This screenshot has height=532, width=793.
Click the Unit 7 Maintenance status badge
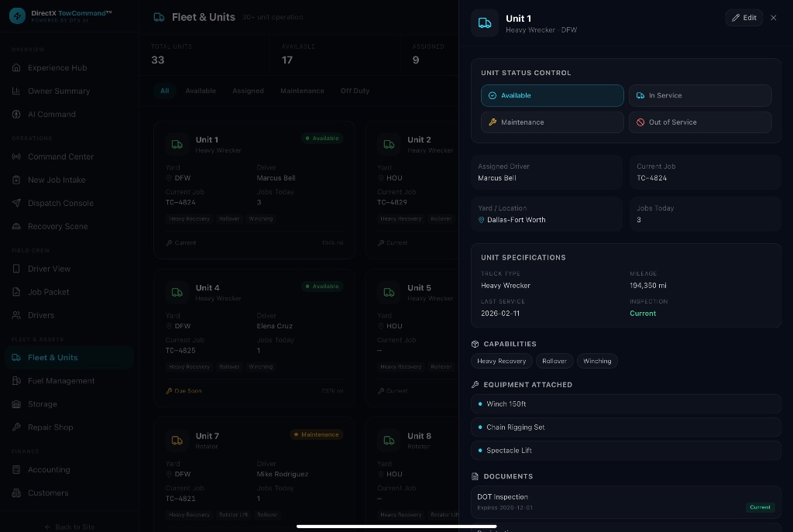[x=317, y=435]
